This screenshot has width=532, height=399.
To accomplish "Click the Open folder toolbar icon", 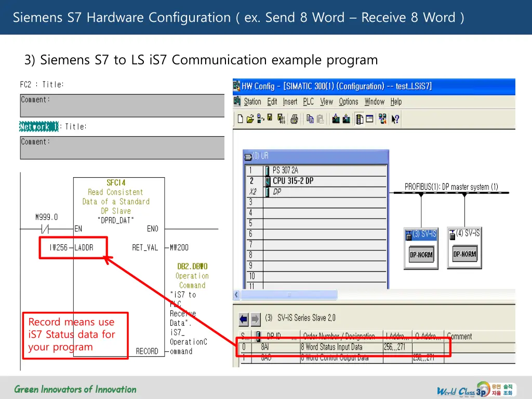I will tap(250, 119).
